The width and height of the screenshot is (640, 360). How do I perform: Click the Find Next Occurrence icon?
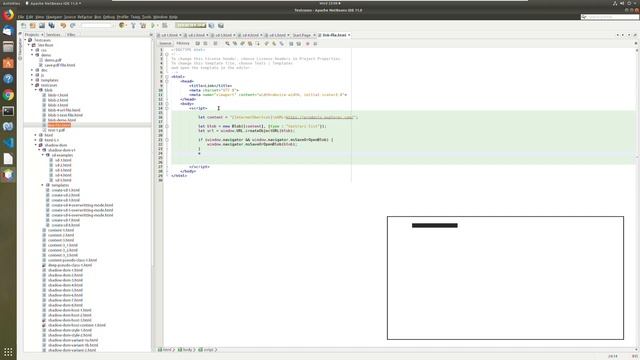[x=242, y=43]
